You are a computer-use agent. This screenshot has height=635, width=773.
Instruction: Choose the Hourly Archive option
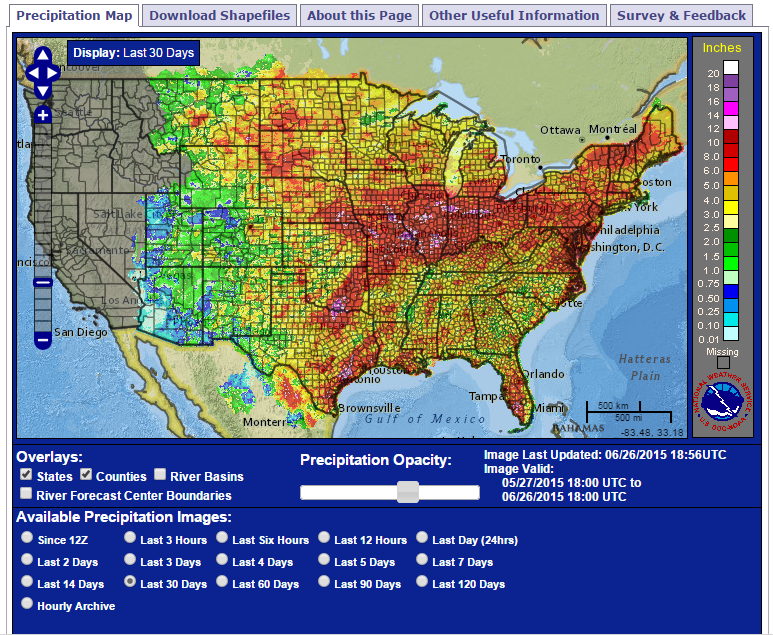click(26, 605)
